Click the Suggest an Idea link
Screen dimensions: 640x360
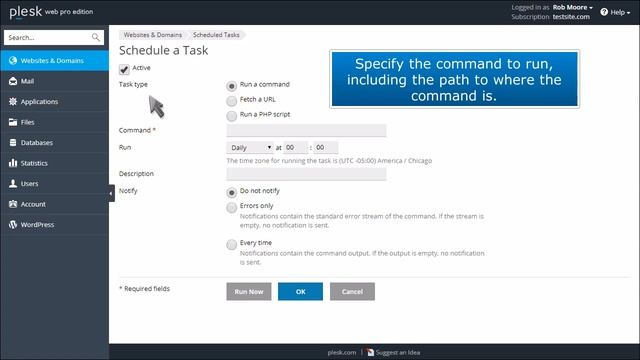pyautogui.click(x=398, y=352)
